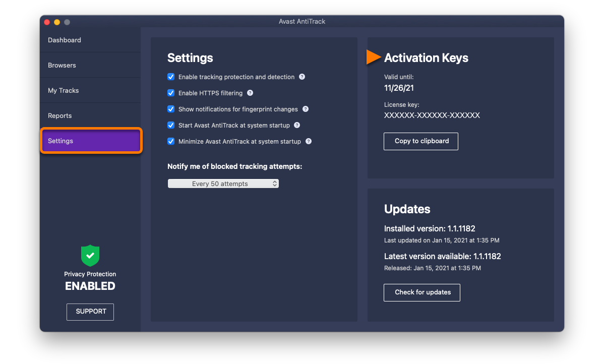Viewport: 603px width, 364px height.
Task: Toggle Show notifications for fingerprint changes
Action: pos(171,109)
